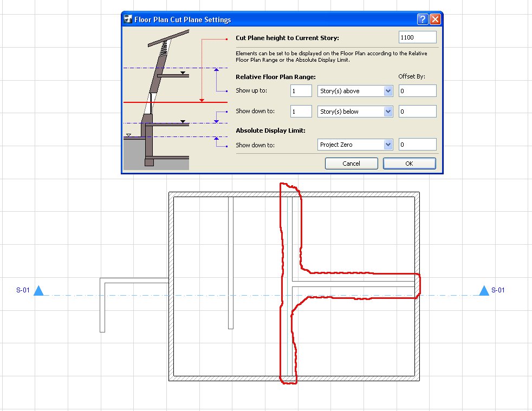Screen dimensions: 532x411
Task: Click the Floor Plan Cut Plane Settings title bar icon
Action: point(128,19)
